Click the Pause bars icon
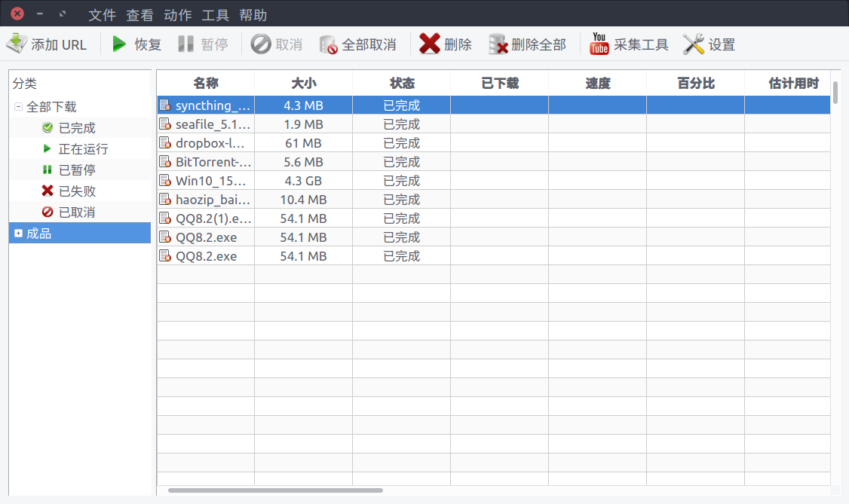This screenshot has width=849, height=504. [185, 44]
